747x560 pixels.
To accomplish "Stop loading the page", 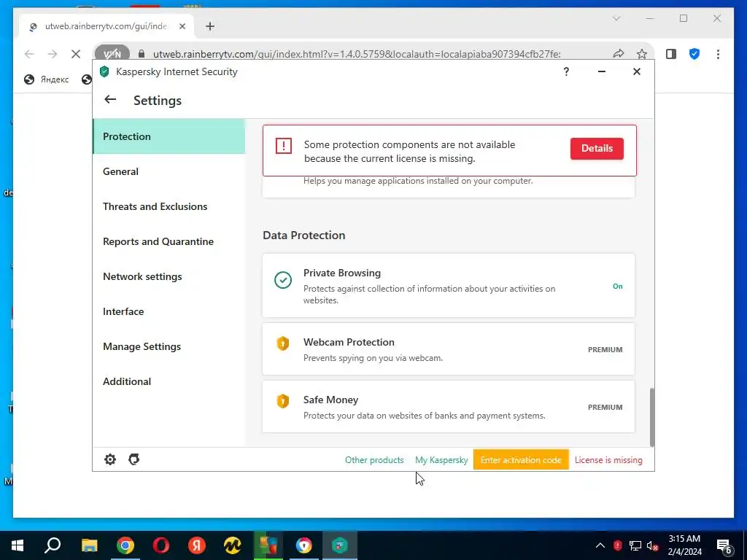I will [x=76, y=54].
